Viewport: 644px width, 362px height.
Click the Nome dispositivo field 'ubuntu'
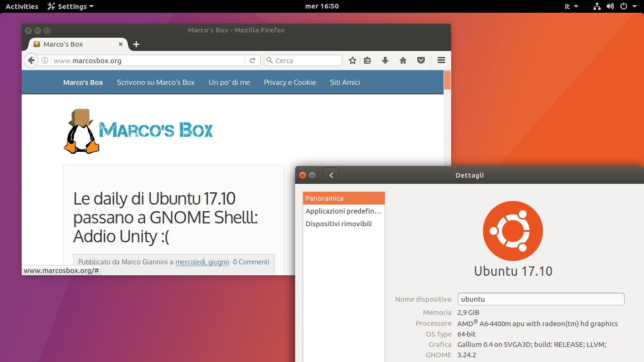click(x=541, y=299)
